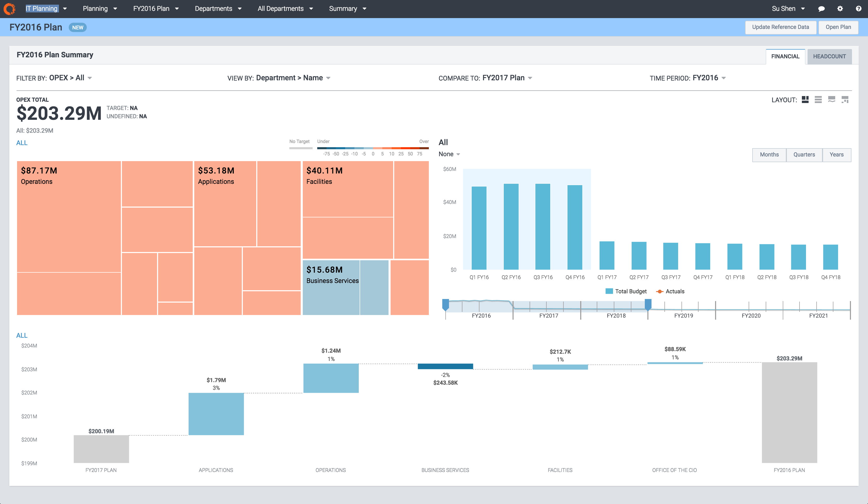Switch the chart granularity to Months
The height and width of the screenshot is (504, 868).
769,155
